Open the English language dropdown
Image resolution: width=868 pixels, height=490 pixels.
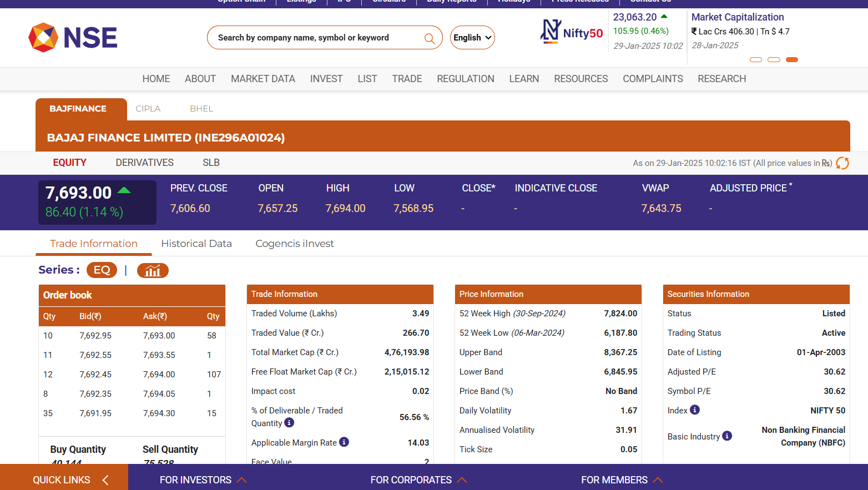[x=472, y=38]
